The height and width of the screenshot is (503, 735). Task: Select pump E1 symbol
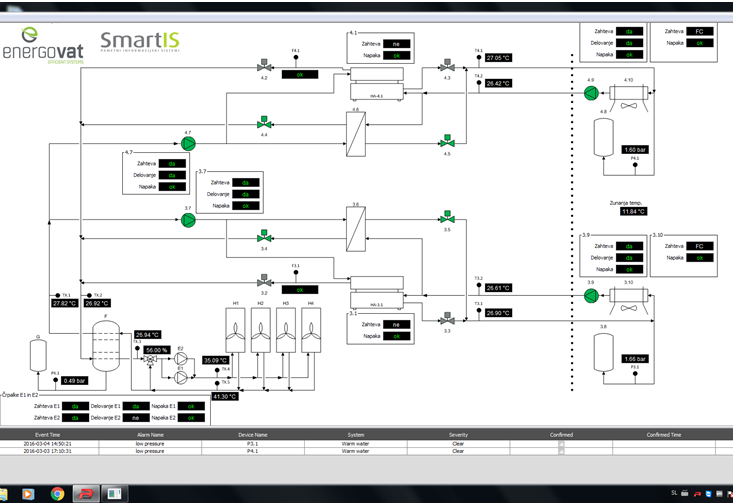[180, 377]
